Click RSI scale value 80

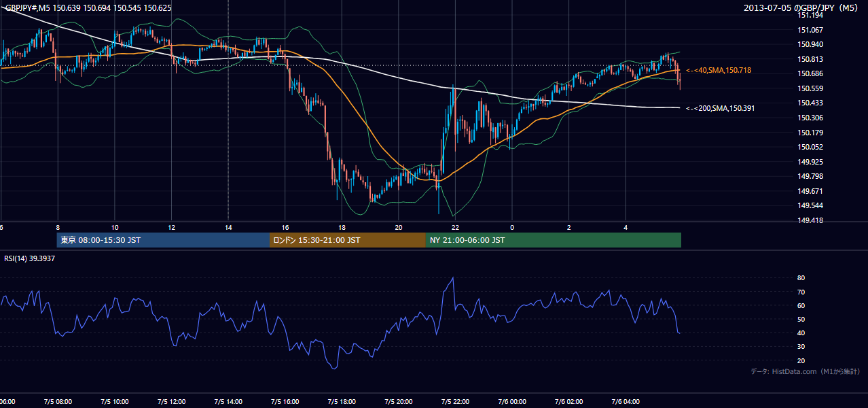[801, 278]
